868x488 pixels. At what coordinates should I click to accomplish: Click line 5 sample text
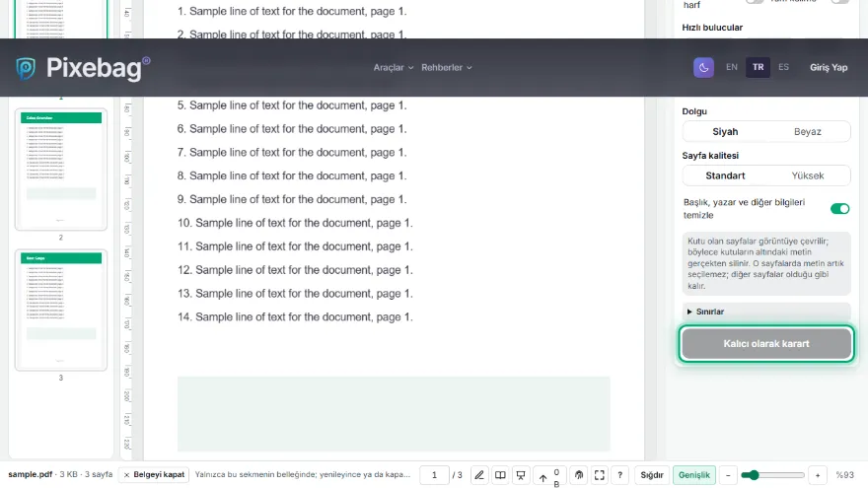tap(292, 105)
